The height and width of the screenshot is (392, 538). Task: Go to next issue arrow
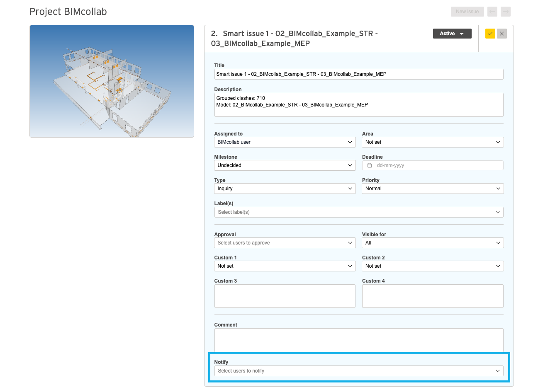(x=506, y=12)
